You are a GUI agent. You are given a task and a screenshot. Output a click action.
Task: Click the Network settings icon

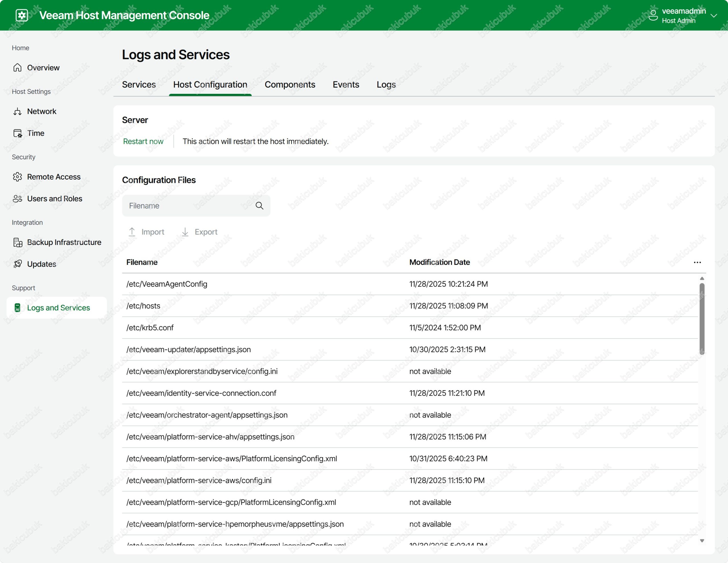tap(17, 112)
